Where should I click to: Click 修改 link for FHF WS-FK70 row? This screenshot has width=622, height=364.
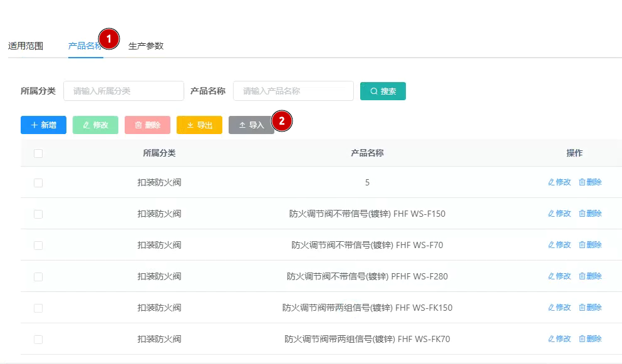point(559,339)
